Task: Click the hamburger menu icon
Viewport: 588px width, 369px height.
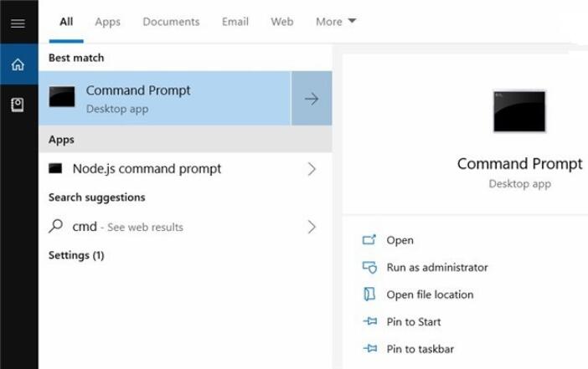Action: pyautogui.click(x=18, y=23)
